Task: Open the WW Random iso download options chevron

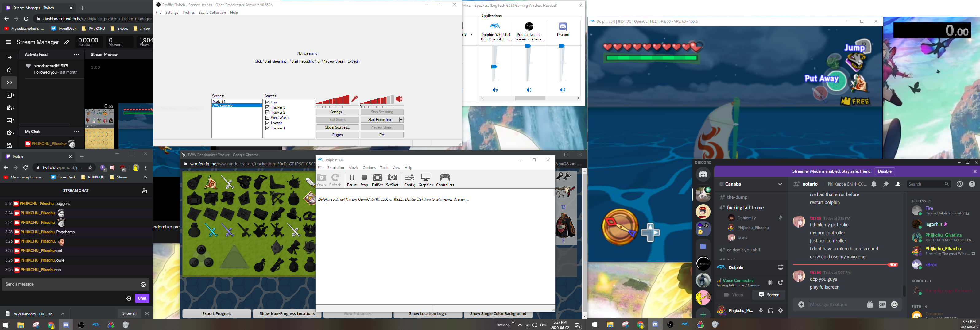Action: click(62, 314)
